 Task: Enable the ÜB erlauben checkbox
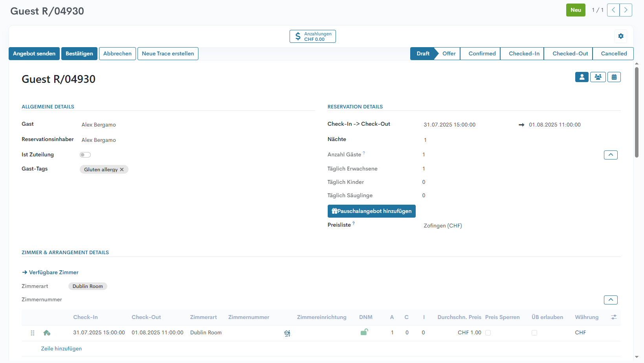point(534,333)
